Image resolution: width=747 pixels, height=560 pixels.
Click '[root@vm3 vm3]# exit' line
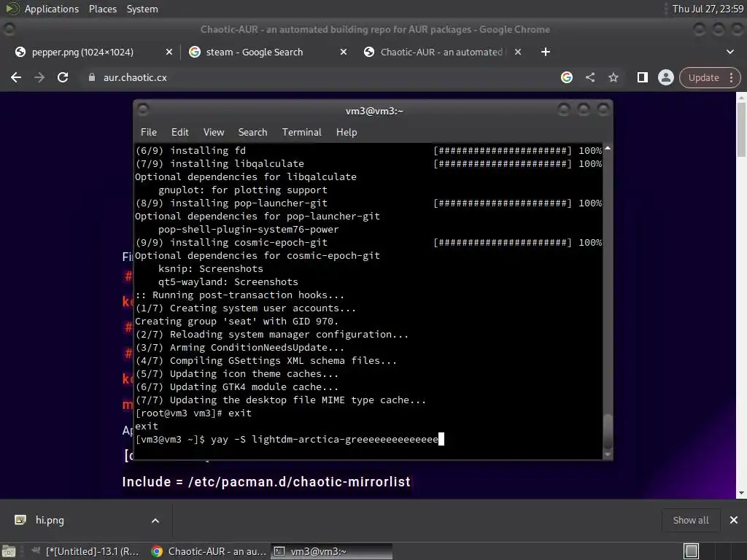click(x=193, y=413)
